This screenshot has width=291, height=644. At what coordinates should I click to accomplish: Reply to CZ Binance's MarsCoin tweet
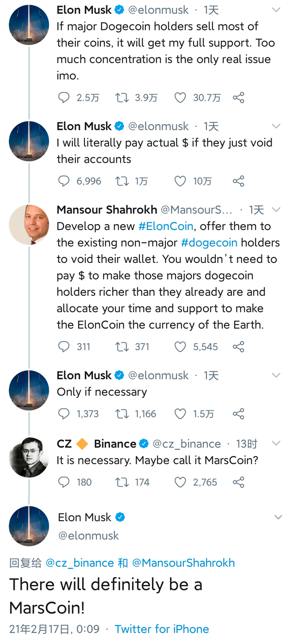pos(64,482)
